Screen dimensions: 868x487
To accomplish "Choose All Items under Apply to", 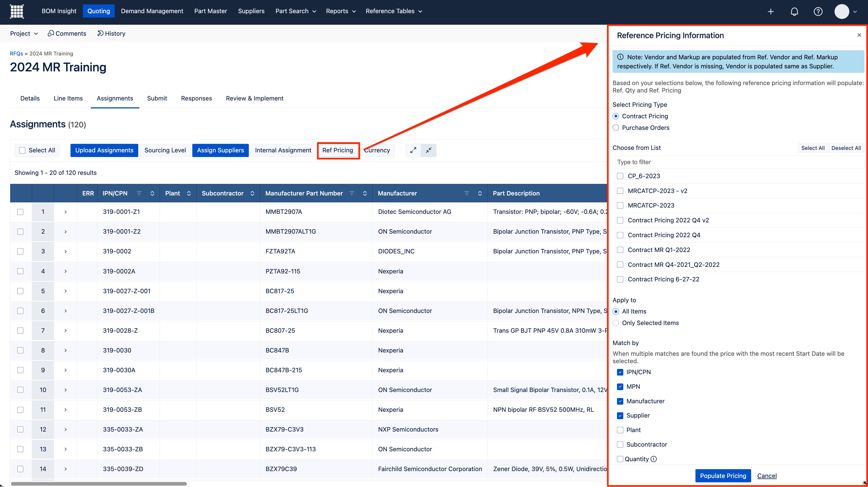I will point(616,312).
